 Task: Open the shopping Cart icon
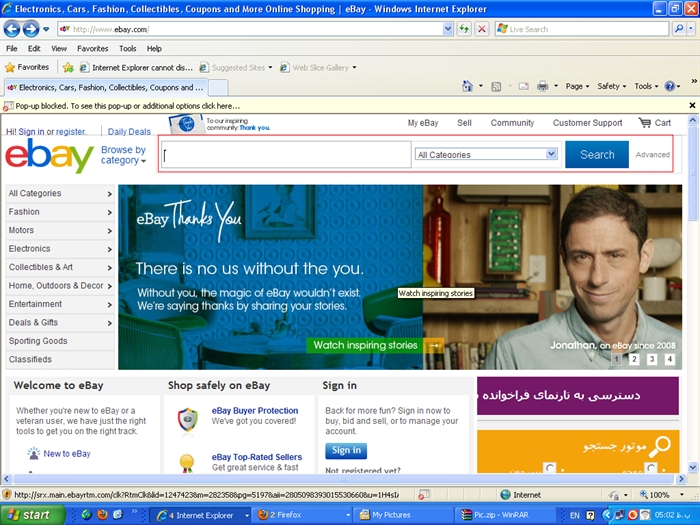[645, 123]
